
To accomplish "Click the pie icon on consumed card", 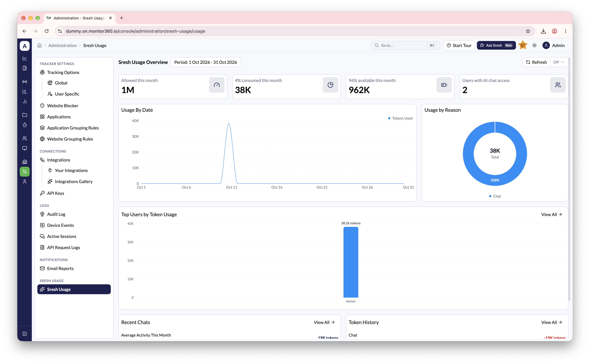I will tap(330, 85).
